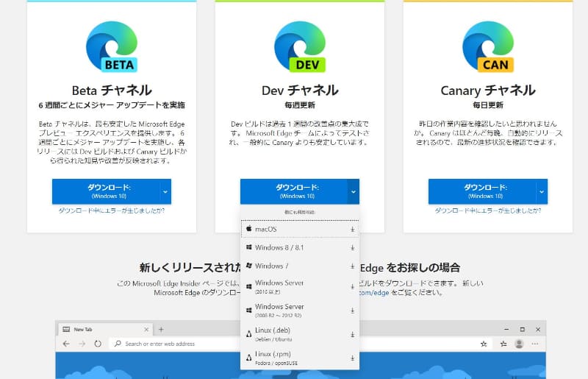This screenshot has height=379, width=588.
Task: Click the Dev channel Edge logo
Action: point(300,46)
